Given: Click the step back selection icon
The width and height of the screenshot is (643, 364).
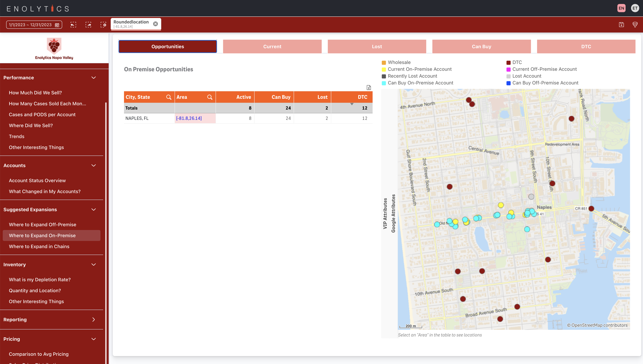Looking at the screenshot, I should [x=73, y=25].
